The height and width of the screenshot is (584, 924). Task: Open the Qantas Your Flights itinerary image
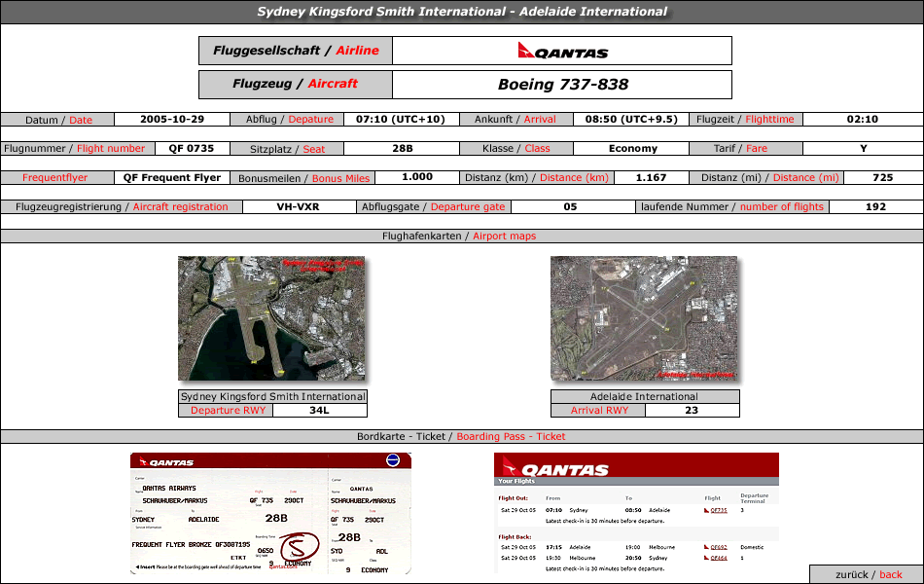tap(636, 513)
